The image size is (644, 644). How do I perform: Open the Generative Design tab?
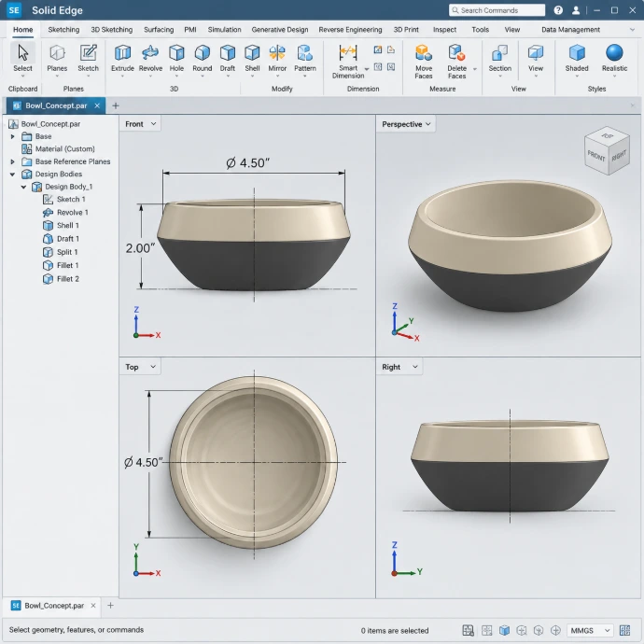tap(280, 30)
